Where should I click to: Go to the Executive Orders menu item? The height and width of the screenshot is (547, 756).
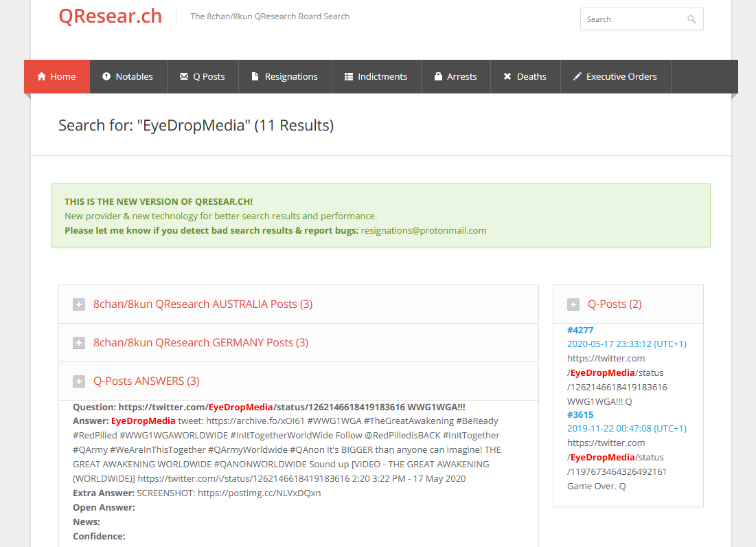coord(615,77)
